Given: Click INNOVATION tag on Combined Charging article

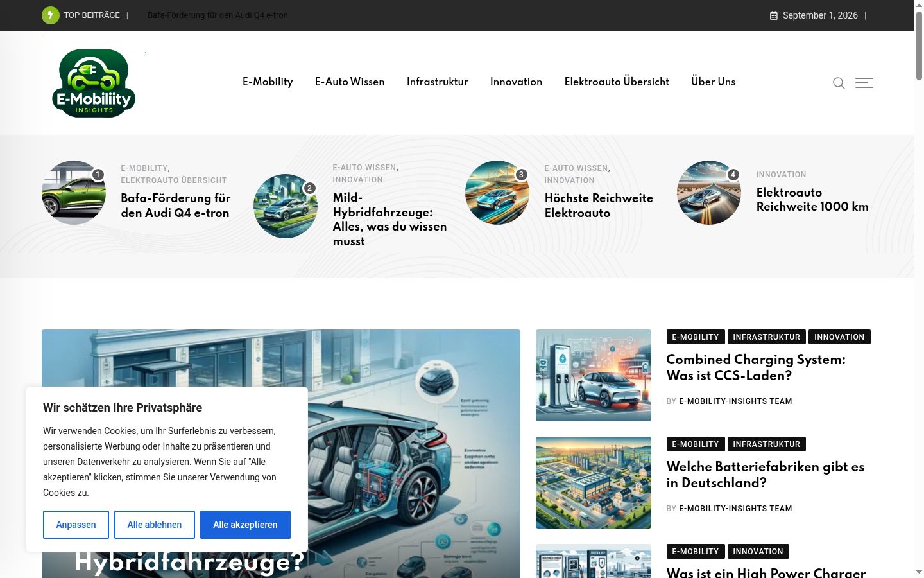Looking at the screenshot, I should (x=839, y=337).
